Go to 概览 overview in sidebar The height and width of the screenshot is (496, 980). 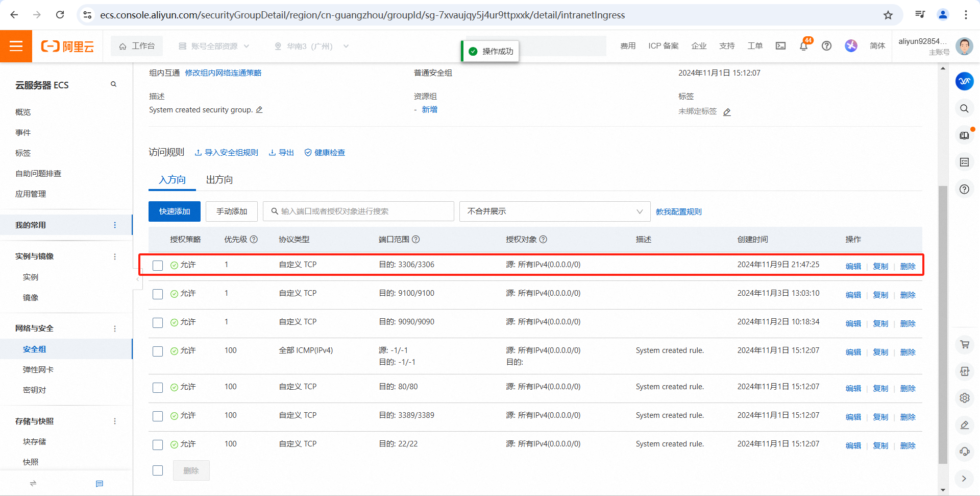tap(23, 112)
